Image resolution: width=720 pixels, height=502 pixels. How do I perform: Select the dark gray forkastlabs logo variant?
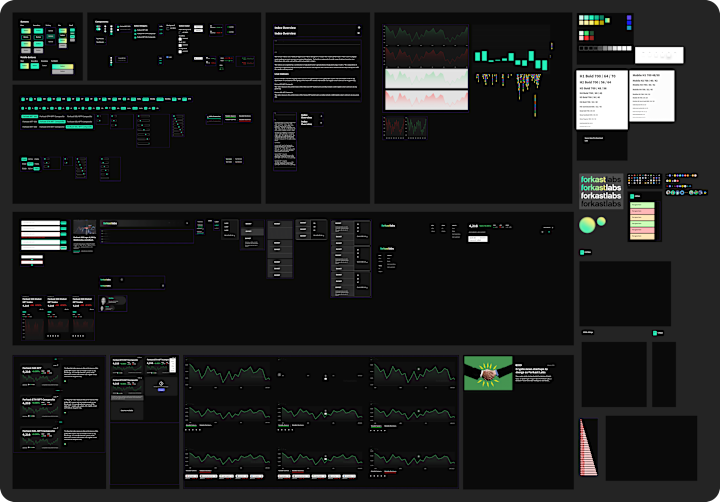[601, 203]
